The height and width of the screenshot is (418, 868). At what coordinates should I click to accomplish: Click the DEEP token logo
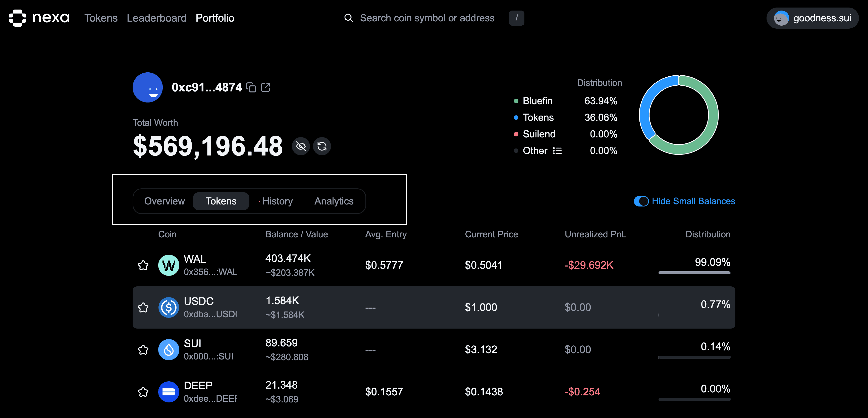169,392
